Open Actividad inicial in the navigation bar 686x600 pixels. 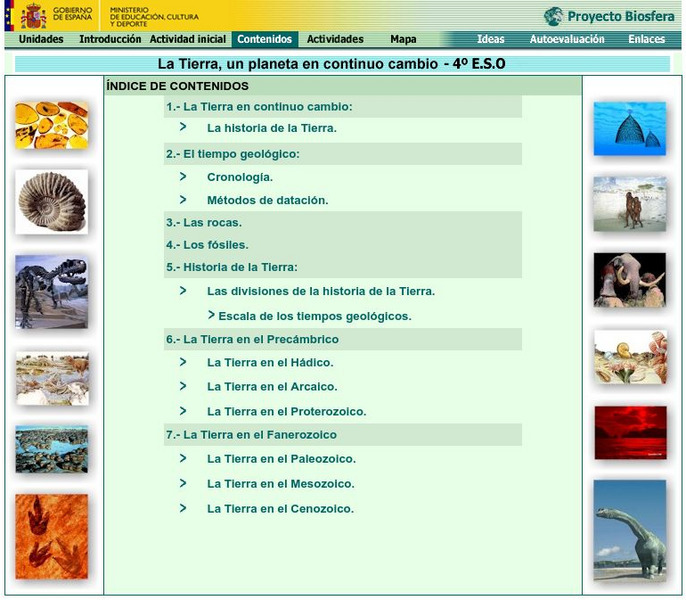click(188, 39)
